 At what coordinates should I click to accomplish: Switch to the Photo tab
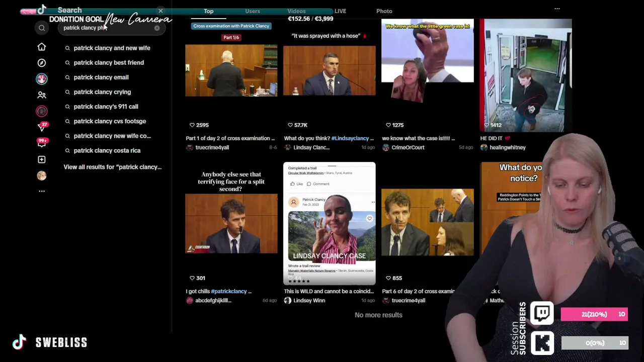384,11
